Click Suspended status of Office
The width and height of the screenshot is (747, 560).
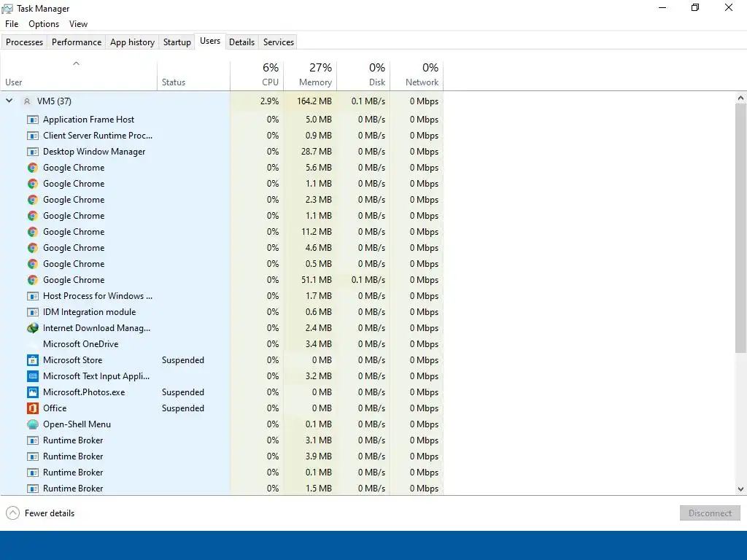[x=183, y=408]
